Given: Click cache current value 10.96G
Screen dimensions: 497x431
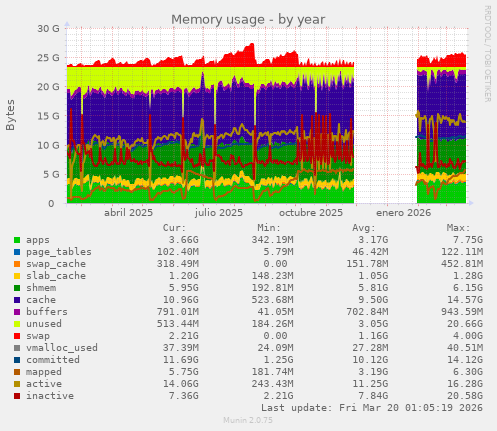Looking at the screenshot, I should pos(180,300).
